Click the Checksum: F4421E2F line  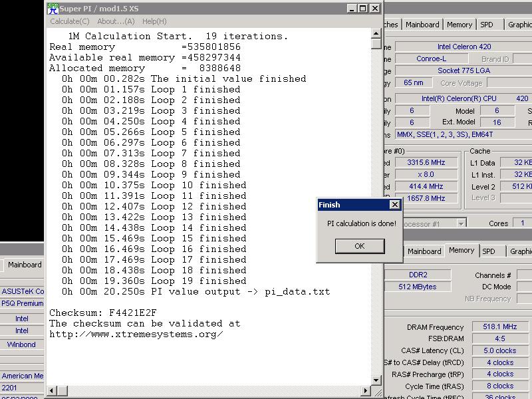(103, 313)
